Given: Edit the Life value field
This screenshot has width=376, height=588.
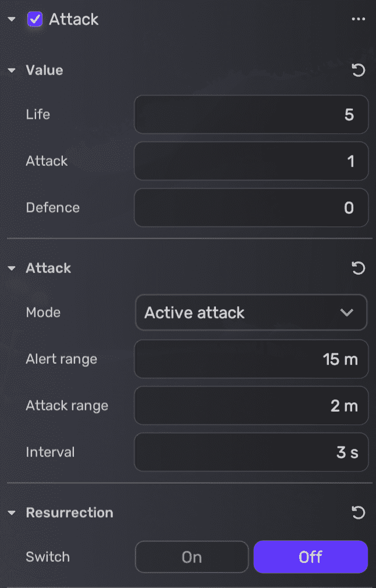Looking at the screenshot, I should click(251, 114).
